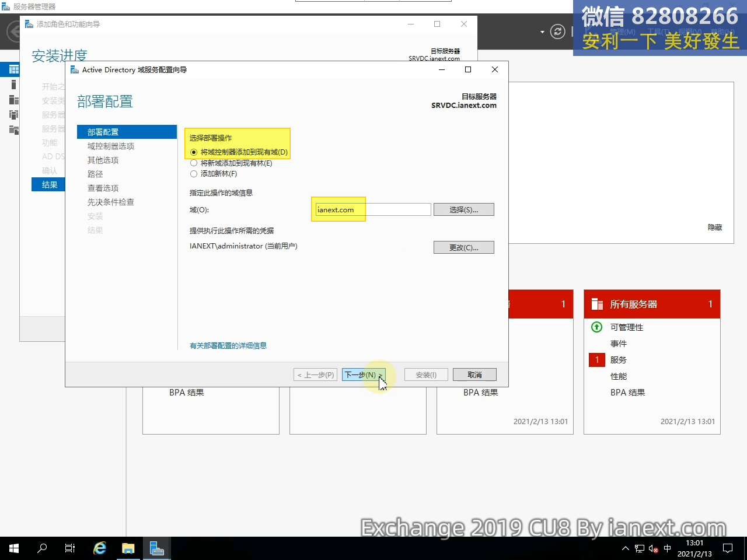Click 可管理性 in 所有服务器 tile
This screenshot has height=560, width=747.
[627, 327]
